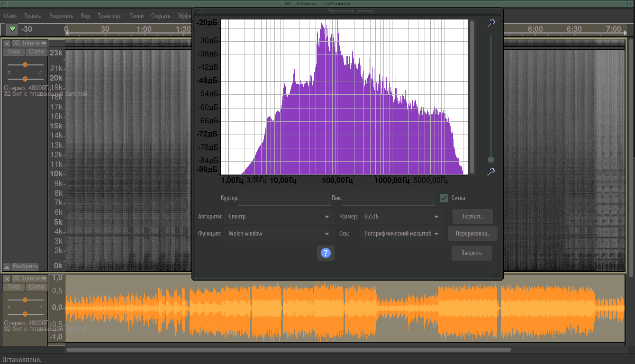Click waveform track gain slider knob

[25, 300]
